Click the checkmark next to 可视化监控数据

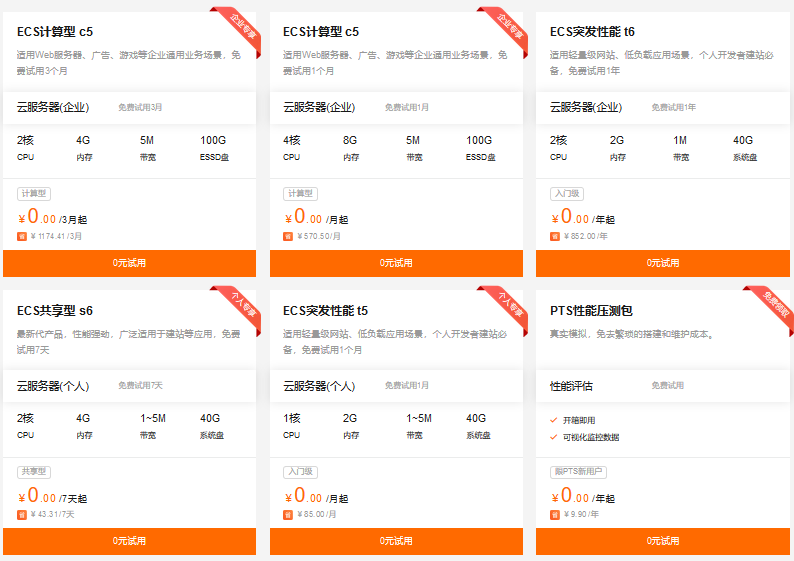[x=554, y=437]
